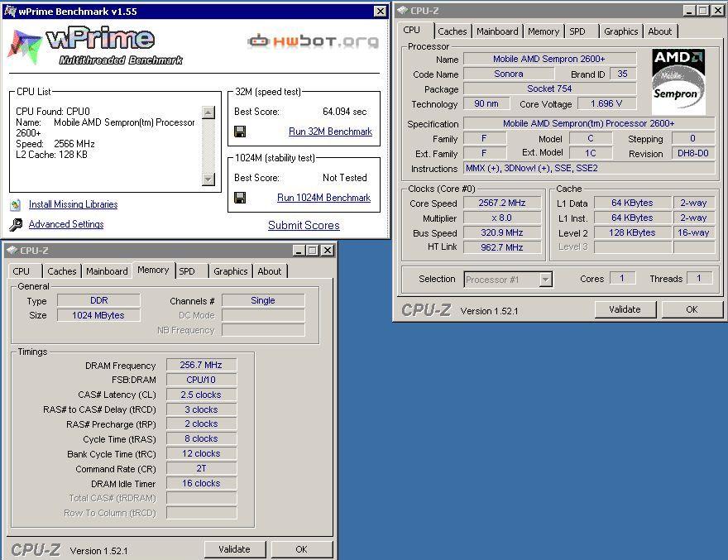The height and width of the screenshot is (560, 728).
Task: Click OK in memory CPU-Z window
Action: (x=301, y=549)
